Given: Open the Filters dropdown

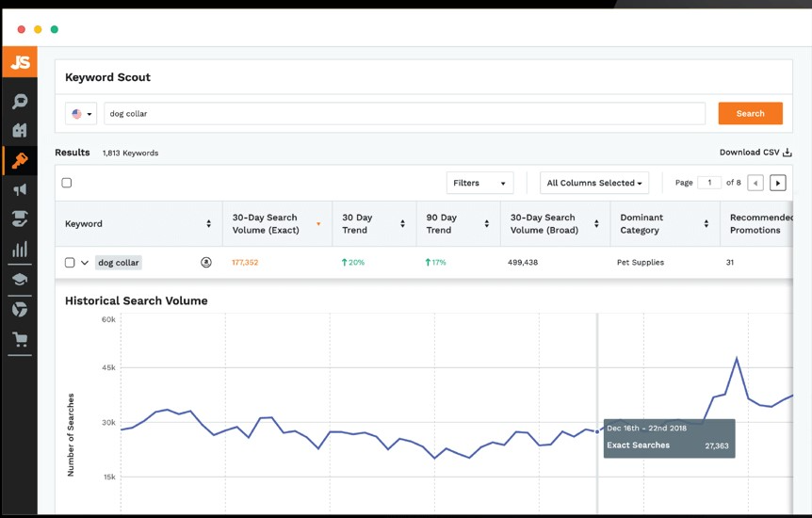Looking at the screenshot, I should 479,183.
